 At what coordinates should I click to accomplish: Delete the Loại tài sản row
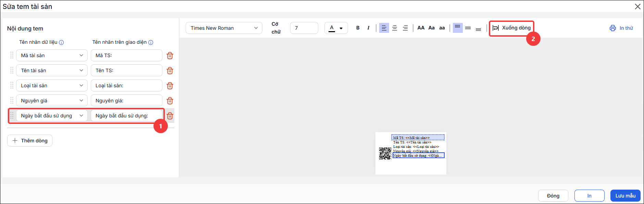pos(170,86)
